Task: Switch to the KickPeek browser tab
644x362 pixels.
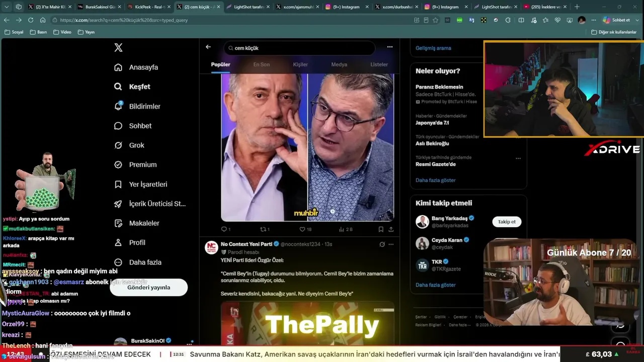Action: [148, 7]
